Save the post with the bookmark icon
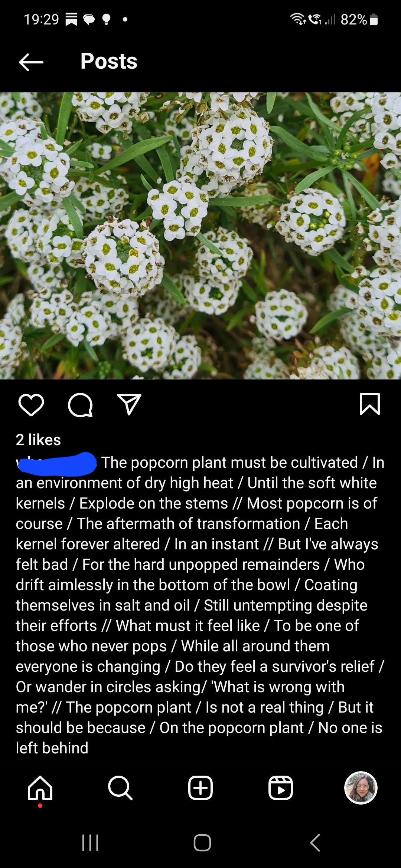Image resolution: width=401 pixels, height=868 pixels. (x=370, y=404)
